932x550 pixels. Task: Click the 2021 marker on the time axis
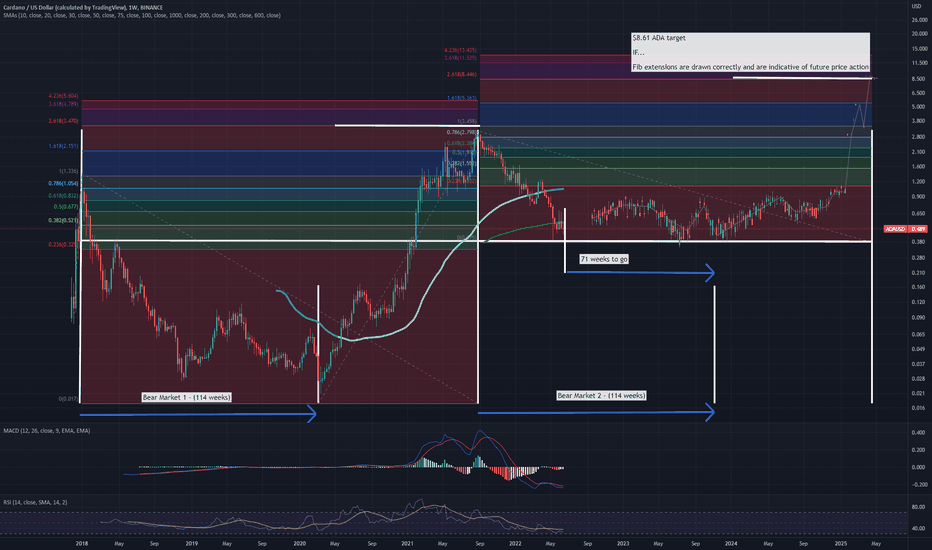pos(407,543)
